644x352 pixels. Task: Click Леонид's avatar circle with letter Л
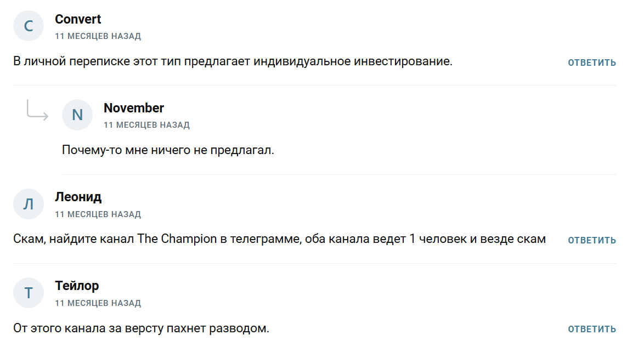(29, 204)
